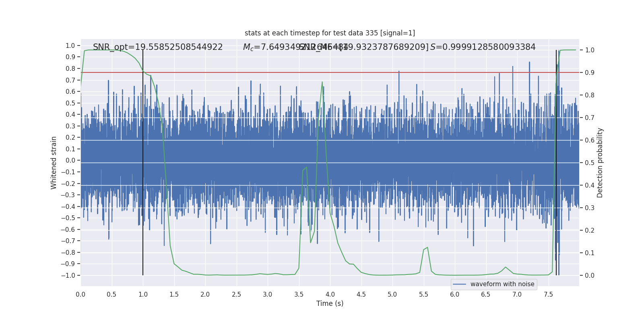This screenshot has height=322, width=644.
Task: Click the x-axis tick label 1.5
Action: (x=174, y=295)
